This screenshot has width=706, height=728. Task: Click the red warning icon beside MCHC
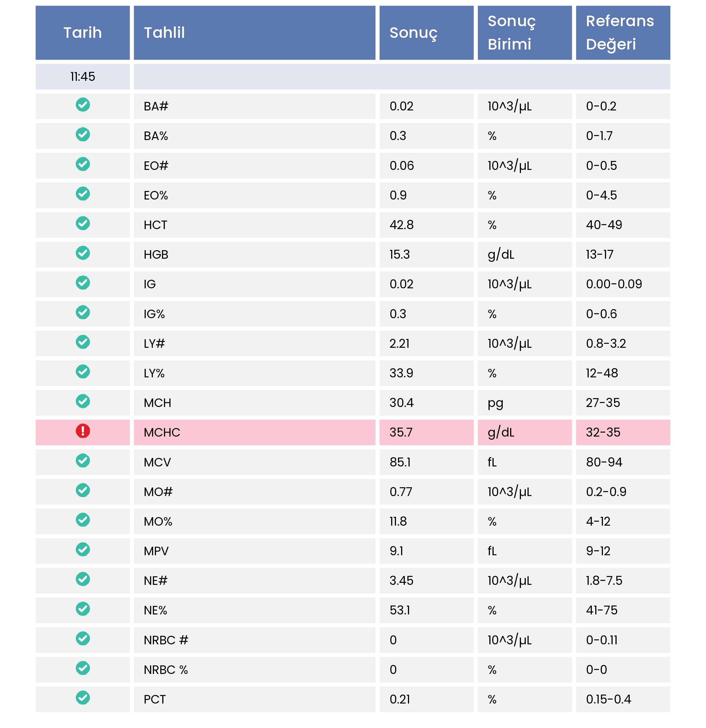click(x=83, y=431)
